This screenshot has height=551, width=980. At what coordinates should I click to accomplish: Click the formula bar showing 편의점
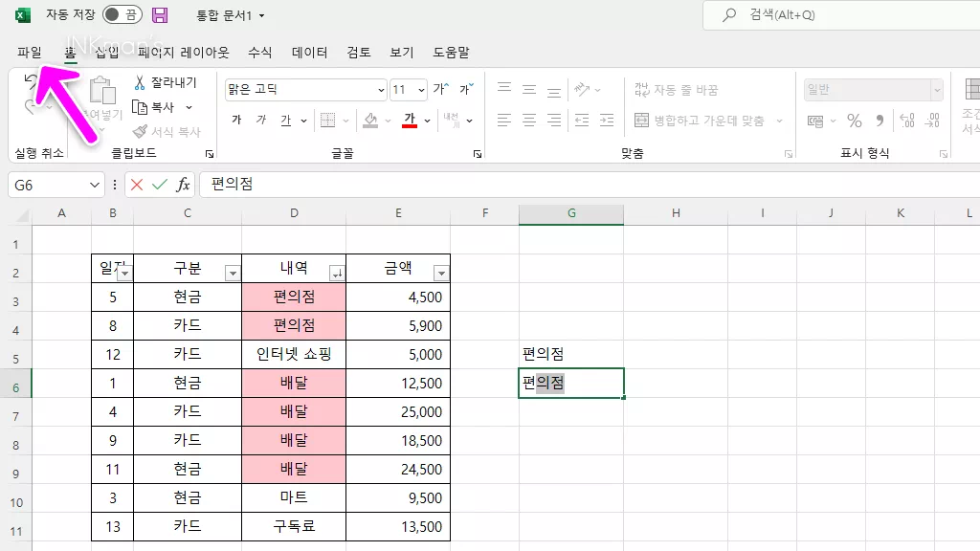[x=588, y=185]
